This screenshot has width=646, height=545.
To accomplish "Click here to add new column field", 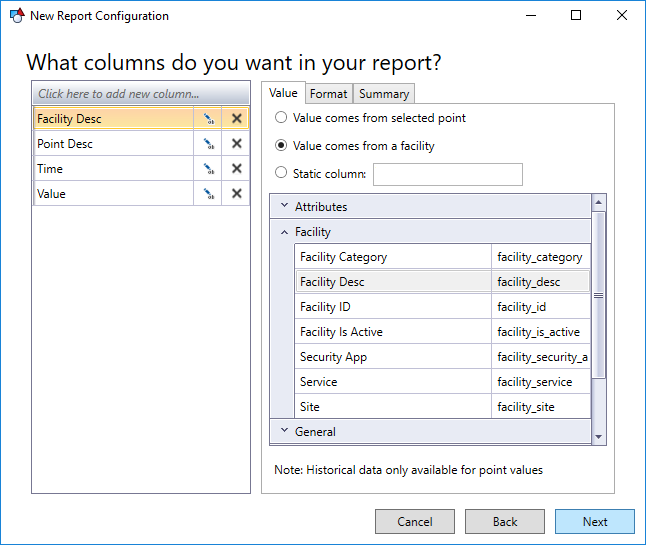I will click(x=141, y=94).
